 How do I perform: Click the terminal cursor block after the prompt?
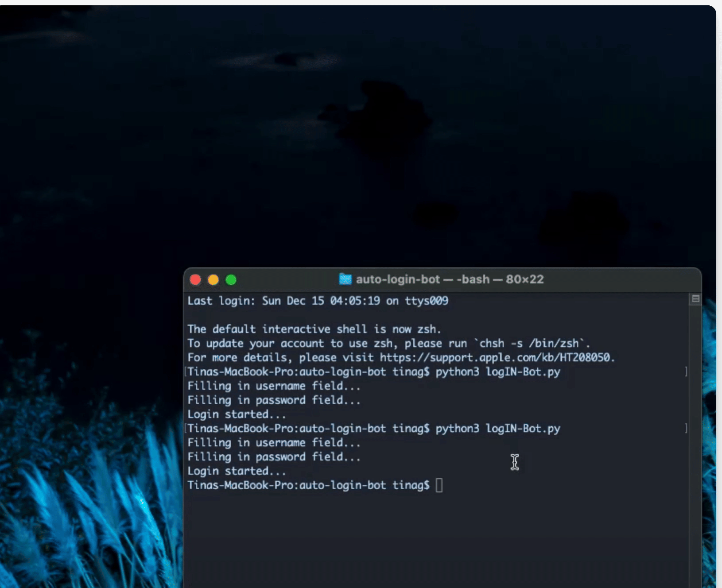point(439,485)
